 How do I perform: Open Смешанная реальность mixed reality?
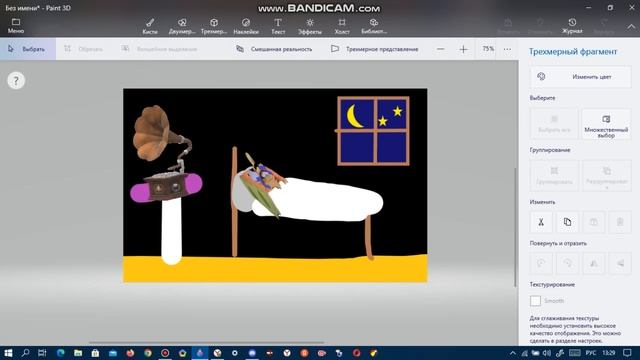(274, 49)
